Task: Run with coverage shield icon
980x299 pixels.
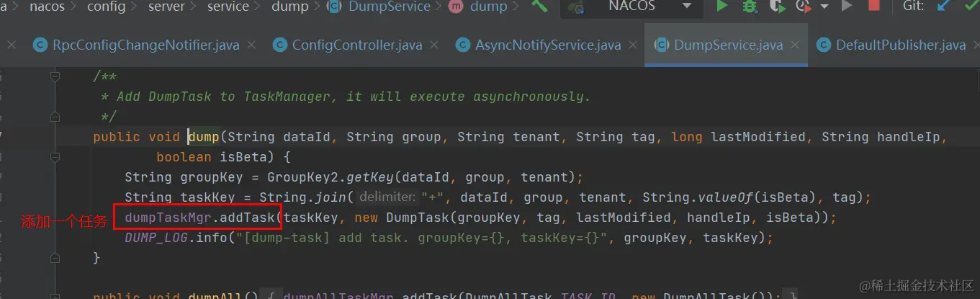Action: point(776,6)
